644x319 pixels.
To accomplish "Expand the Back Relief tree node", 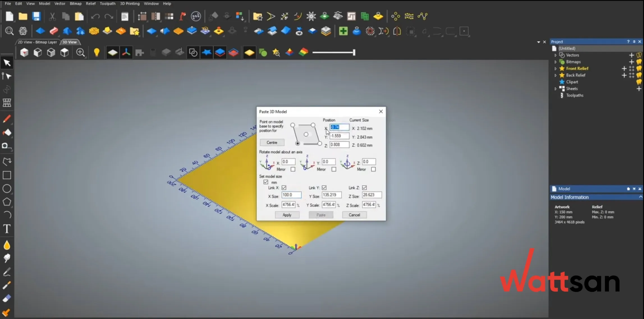I will coord(555,75).
